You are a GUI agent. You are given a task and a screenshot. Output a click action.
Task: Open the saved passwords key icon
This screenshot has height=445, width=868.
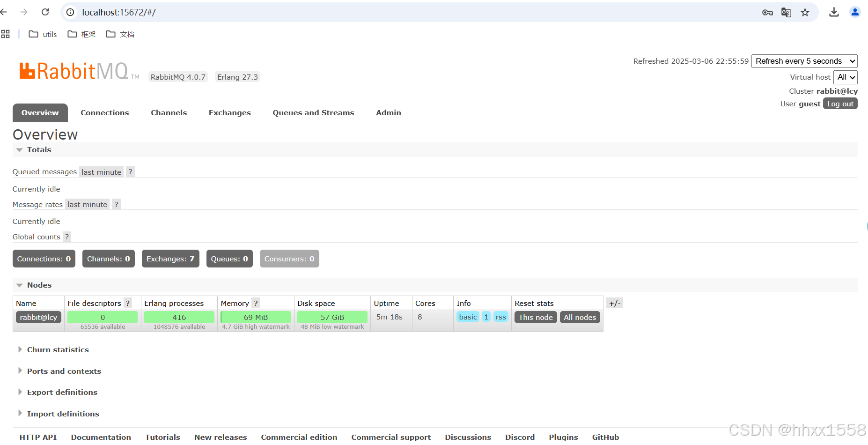pyautogui.click(x=767, y=13)
